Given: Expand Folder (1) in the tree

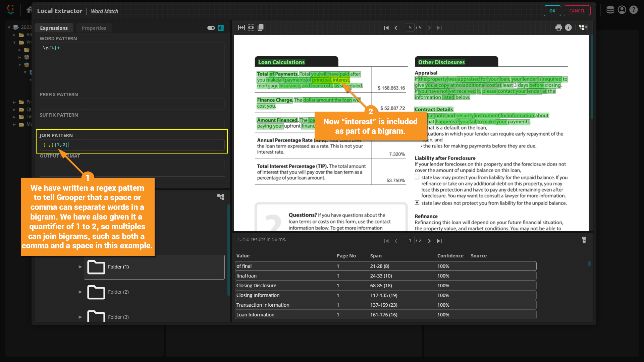Looking at the screenshot, I should point(80,267).
